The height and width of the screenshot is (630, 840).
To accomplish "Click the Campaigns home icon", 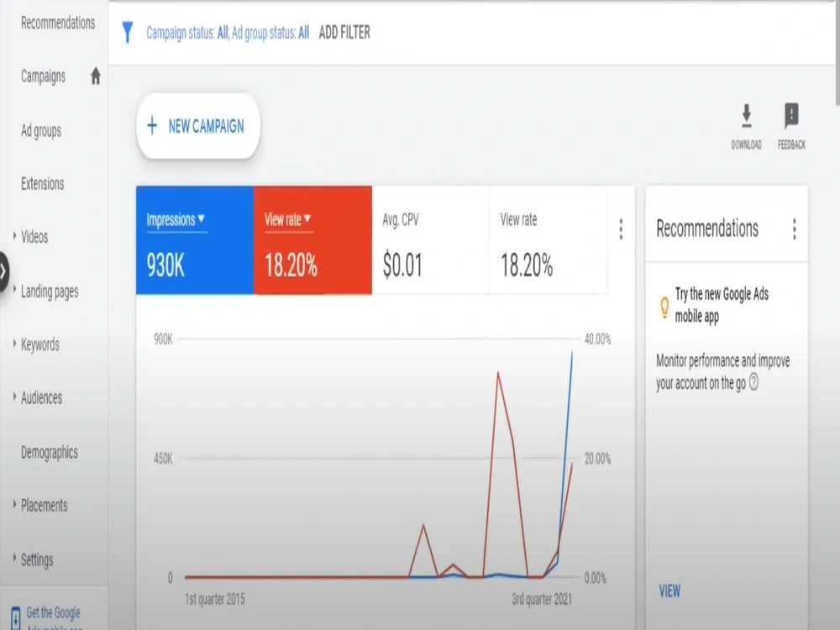I will click(x=96, y=76).
